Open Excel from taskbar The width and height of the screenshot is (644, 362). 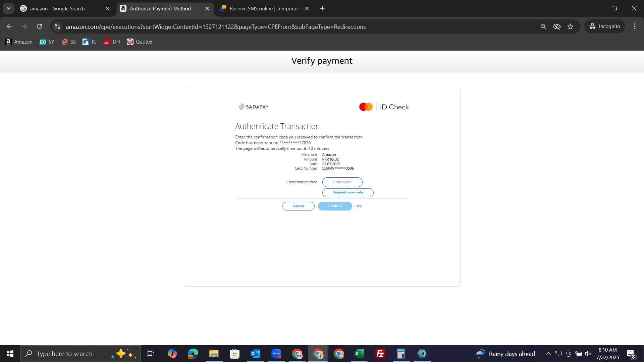click(x=360, y=354)
